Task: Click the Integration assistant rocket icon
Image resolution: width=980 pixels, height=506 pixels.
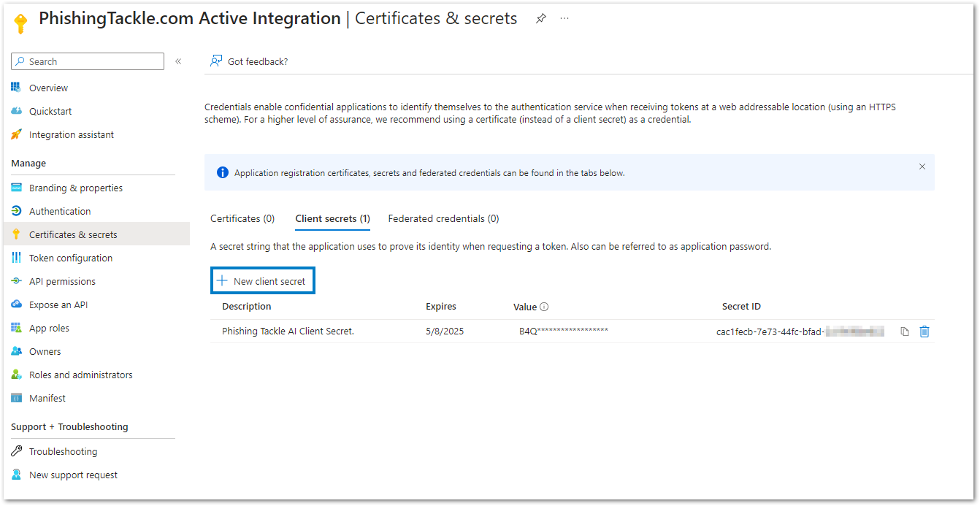Action: [x=16, y=134]
